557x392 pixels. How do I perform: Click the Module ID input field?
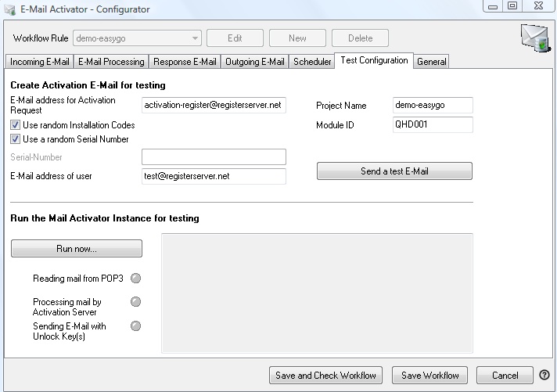(x=433, y=125)
